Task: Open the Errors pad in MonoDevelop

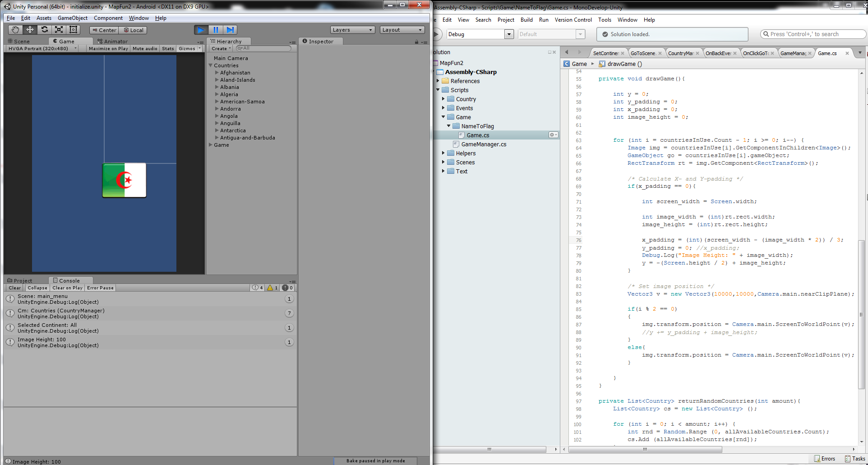Action: pos(824,459)
